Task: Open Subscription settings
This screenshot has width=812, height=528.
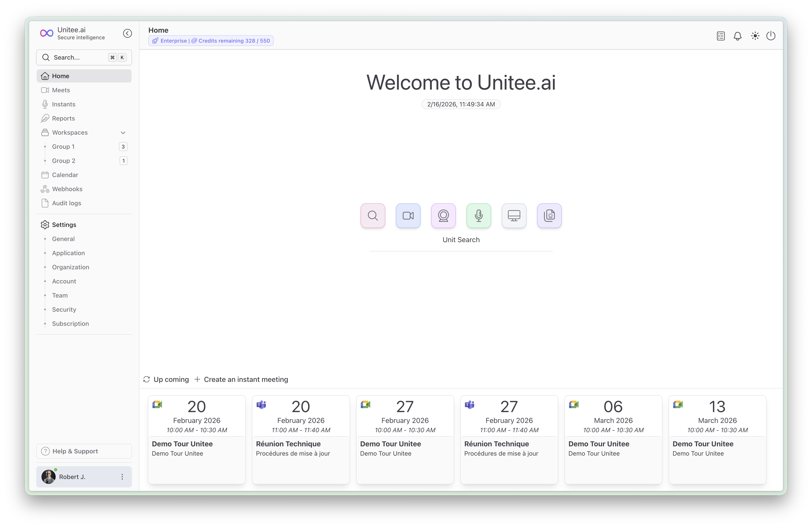Action: [x=84, y=324]
